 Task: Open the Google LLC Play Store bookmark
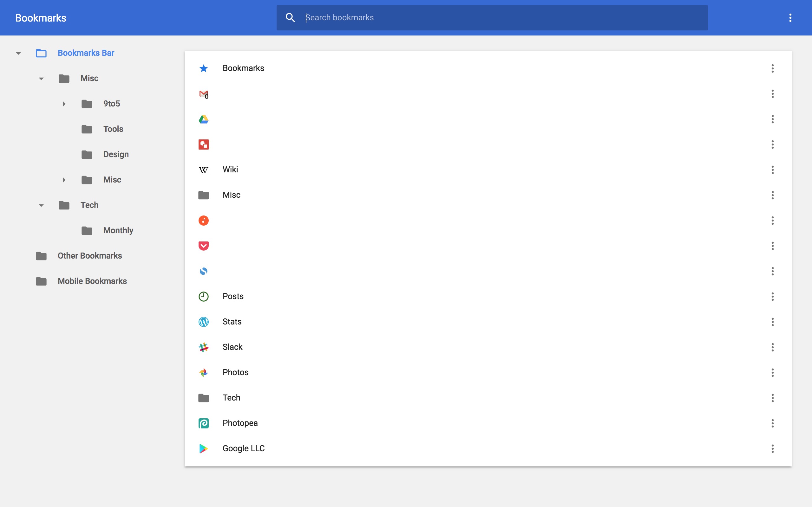(x=243, y=448)
